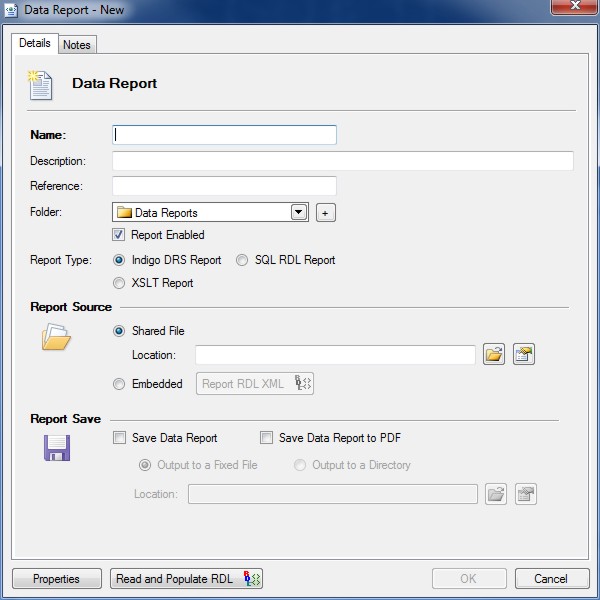Open the Details tab
Screen dimensions: 600x600
click(35, 44)
